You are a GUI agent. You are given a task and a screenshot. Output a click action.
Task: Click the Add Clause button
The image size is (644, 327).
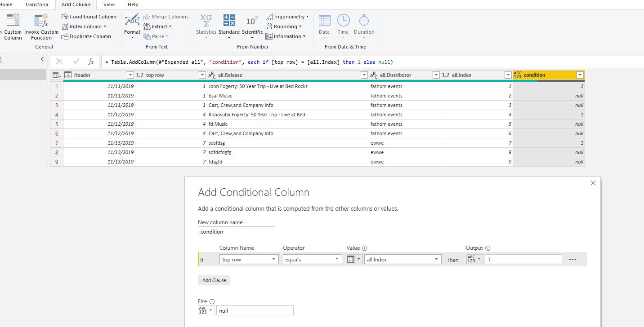coord(214,280)
